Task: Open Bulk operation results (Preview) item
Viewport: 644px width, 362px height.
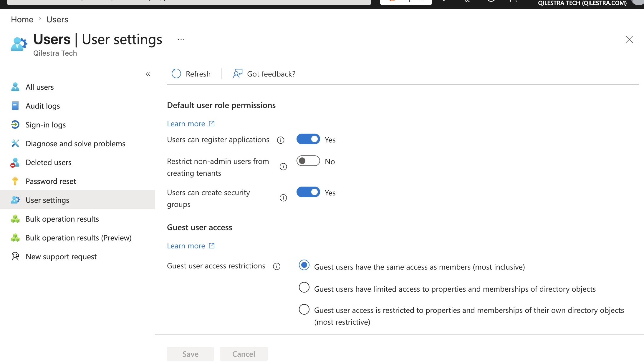Action: pyautogui.click(x=78, y=238)
